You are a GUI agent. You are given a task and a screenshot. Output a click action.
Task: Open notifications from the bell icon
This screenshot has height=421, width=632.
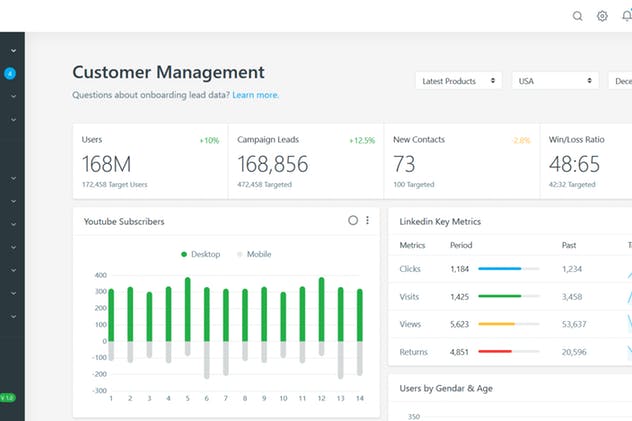(626, 16)
